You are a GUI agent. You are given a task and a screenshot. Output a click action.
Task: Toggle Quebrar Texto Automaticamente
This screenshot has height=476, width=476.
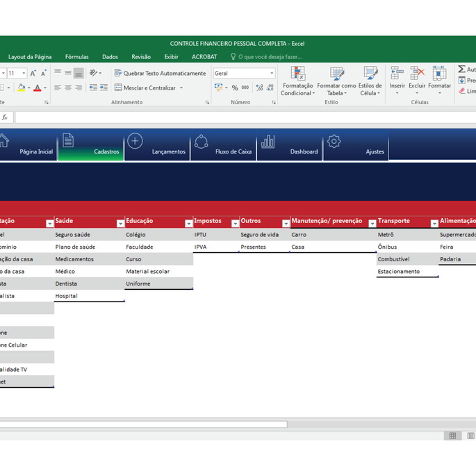pos(160,73)
